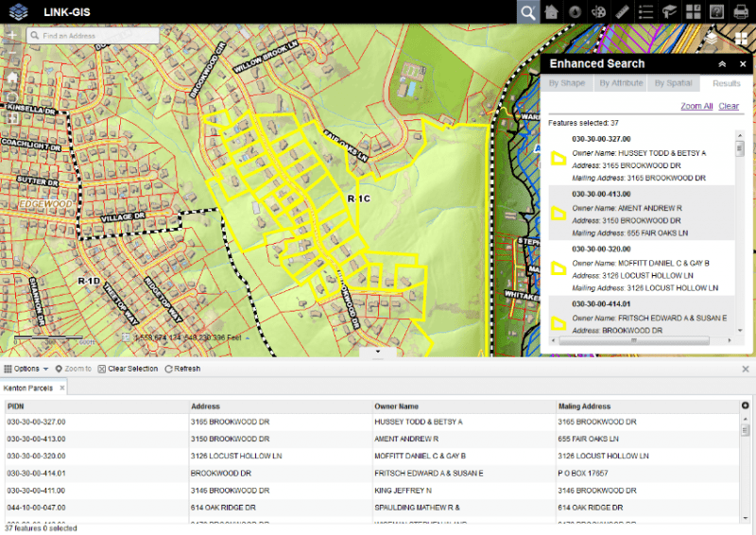This screenshot has height=535, width=756.
Task: Click Refresh in table toolbar
Action: tap(182, 369)
